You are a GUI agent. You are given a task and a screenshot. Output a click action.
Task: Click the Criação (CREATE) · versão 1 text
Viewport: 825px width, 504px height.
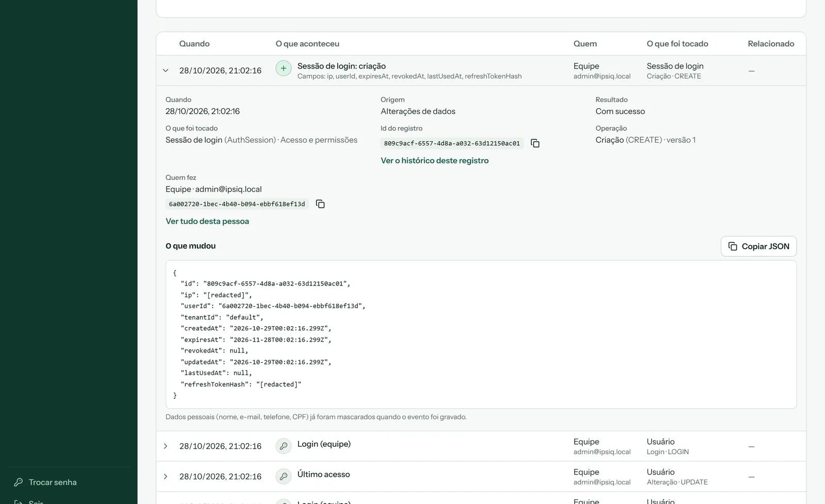pos(646,140)
